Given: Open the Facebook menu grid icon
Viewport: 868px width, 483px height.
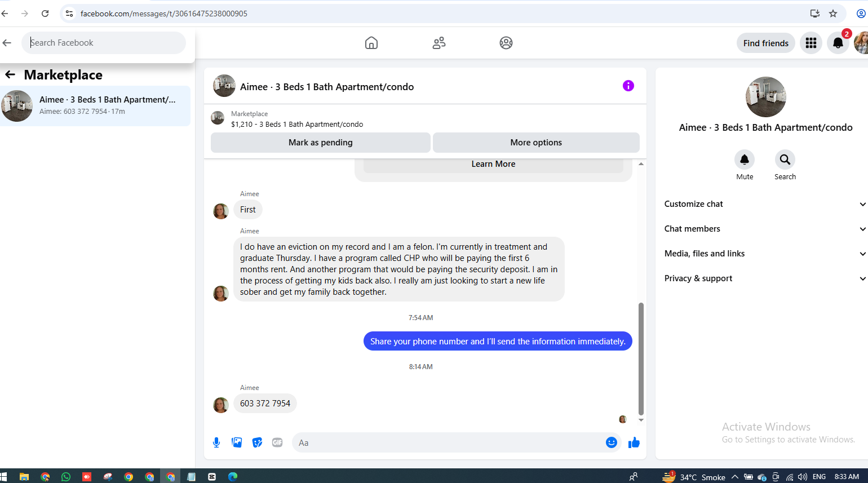Looking at the screenshot, I should pyautogui.click(x=811, y=43).
